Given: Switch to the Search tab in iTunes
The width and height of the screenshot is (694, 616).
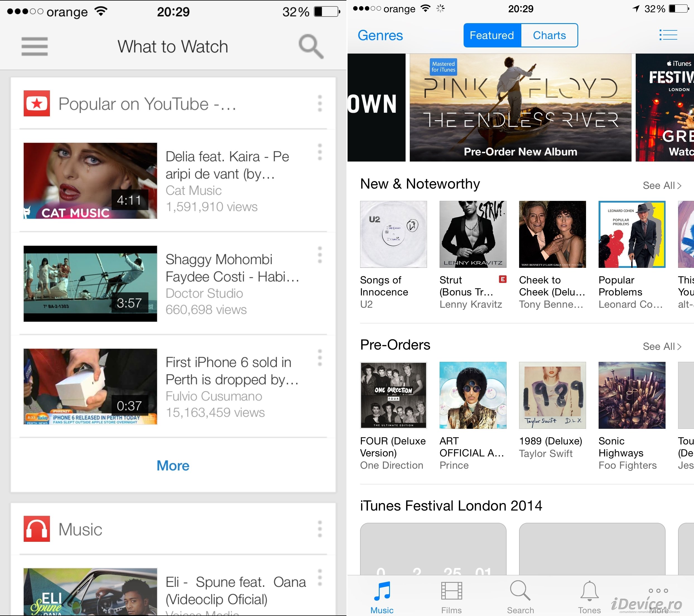Looking at the screenshot, I should (x=520, y=597).
